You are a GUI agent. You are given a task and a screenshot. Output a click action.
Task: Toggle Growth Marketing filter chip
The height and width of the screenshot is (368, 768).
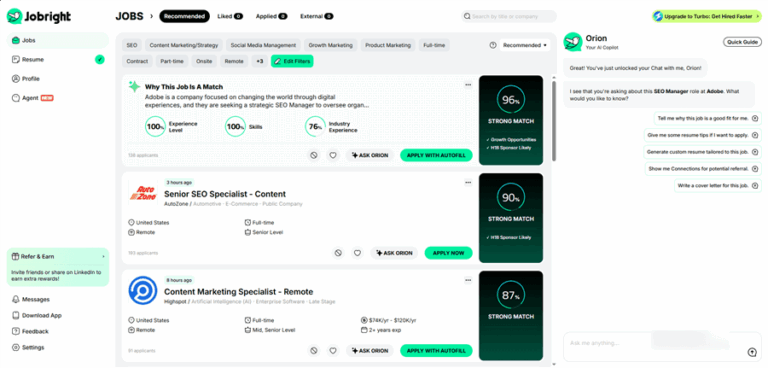coord(330,45)
